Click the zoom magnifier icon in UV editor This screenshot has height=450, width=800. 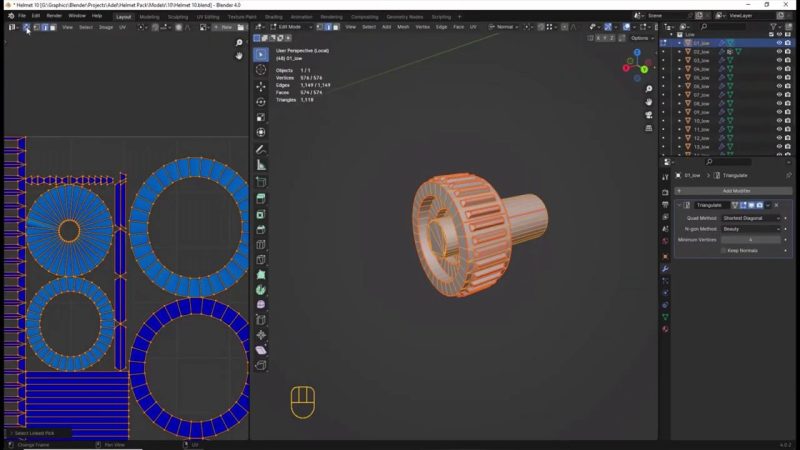[240, 43]
